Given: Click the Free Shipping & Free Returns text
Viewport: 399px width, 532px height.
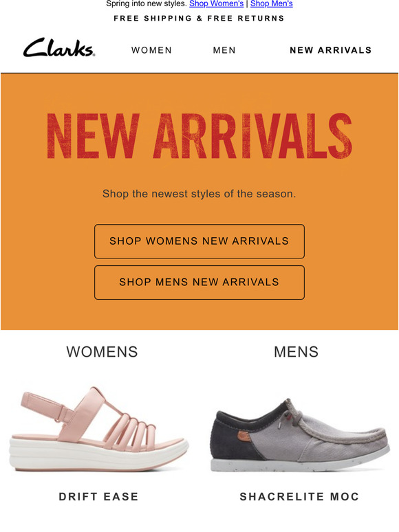Looking at the screenshot, I should [199, 19].
